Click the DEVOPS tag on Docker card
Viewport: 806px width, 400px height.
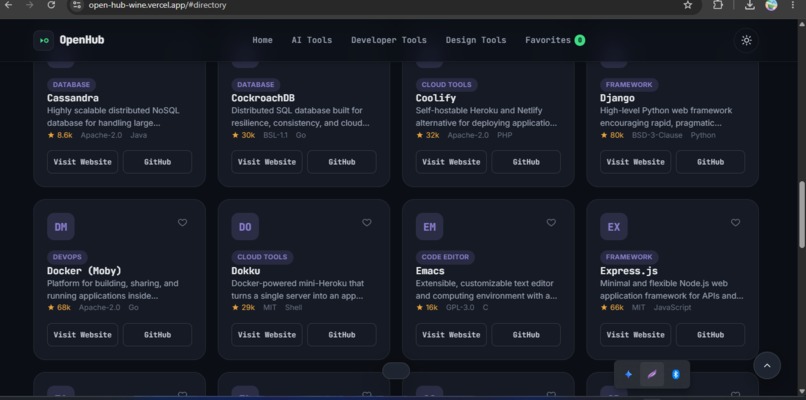67,257
